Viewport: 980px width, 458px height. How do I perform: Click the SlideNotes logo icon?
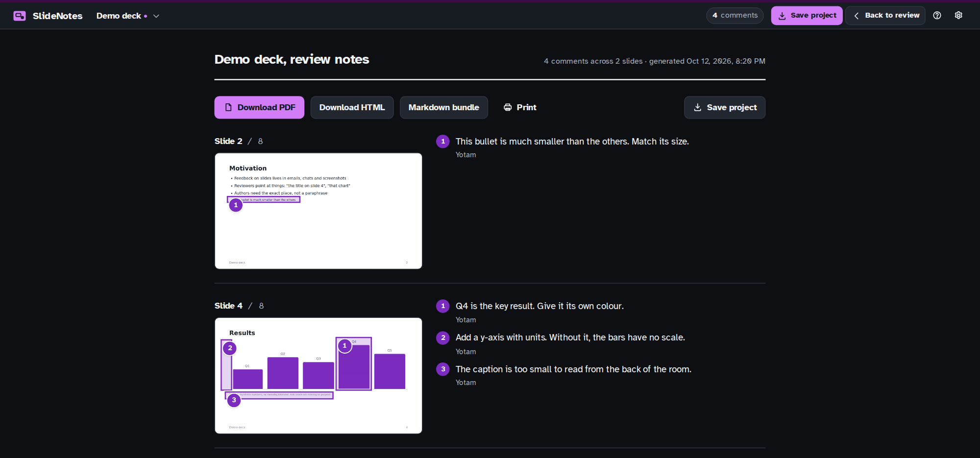coord(20,16)
